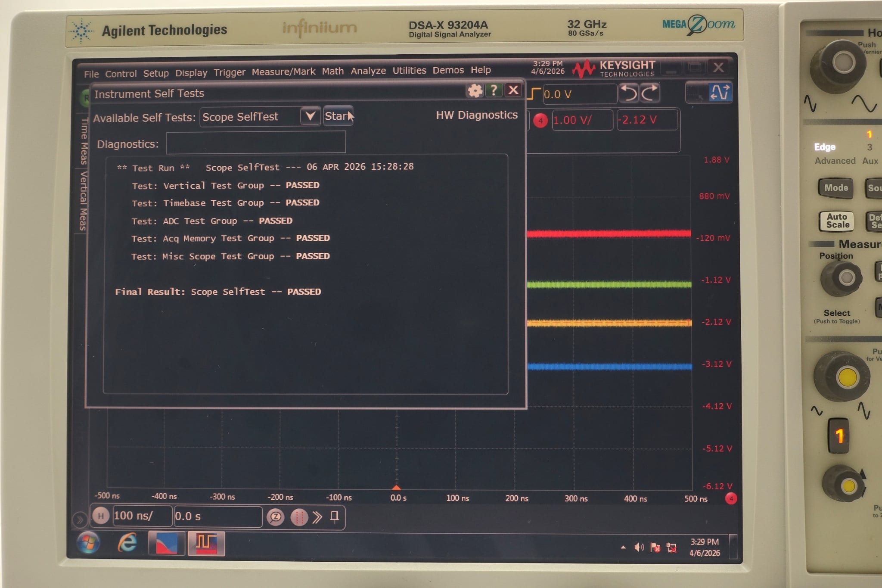Screen dimensions: 882x588
Task: Click the blue channel waveform trace
Action: coord(609,367)
